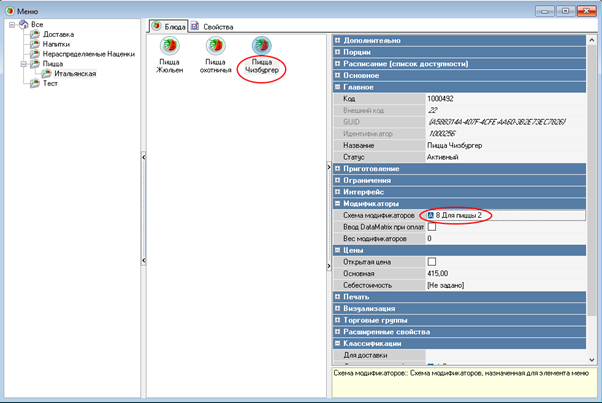The width and height of the screenshot is (602, 403).
Task: Expand the Приготовление property section
Action: [337, 168]
